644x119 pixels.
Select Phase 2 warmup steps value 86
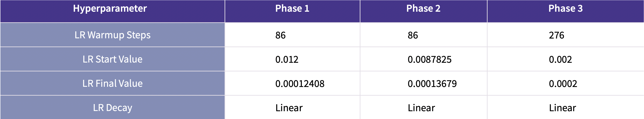(413, 35)
